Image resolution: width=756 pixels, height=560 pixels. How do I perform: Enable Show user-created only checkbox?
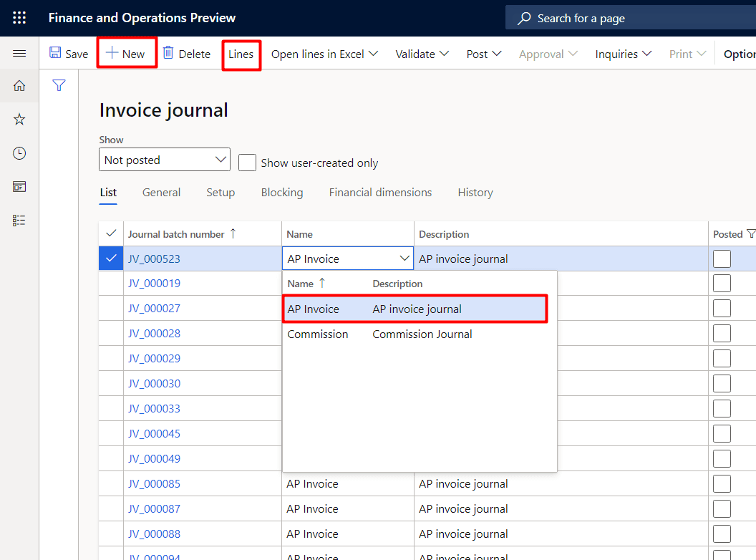(247, 163)
